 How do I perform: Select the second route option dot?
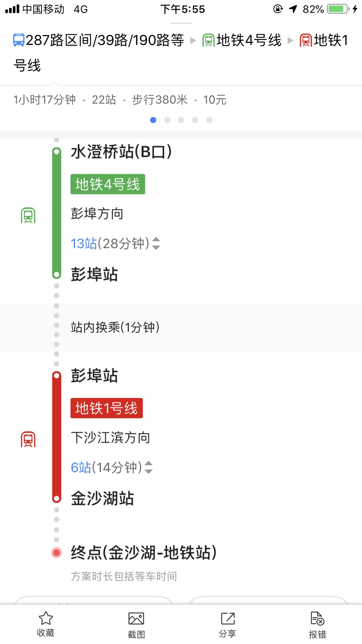coord(167,120)
